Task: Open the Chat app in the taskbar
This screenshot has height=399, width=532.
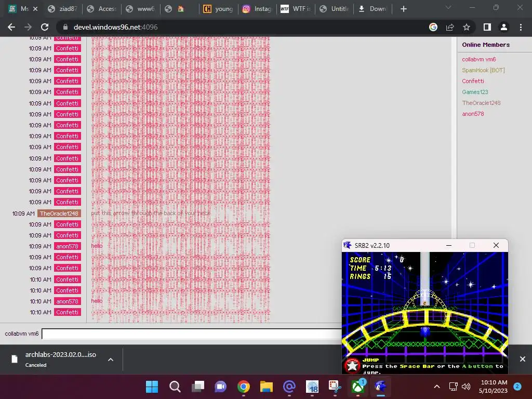Action: click(x=220, y=387)
